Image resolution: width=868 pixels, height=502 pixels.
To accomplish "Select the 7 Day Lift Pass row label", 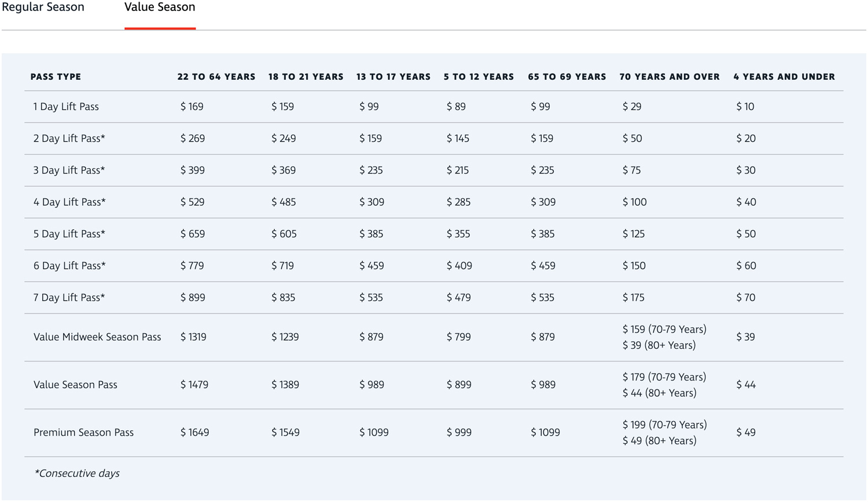I will [x=69, y=298].
